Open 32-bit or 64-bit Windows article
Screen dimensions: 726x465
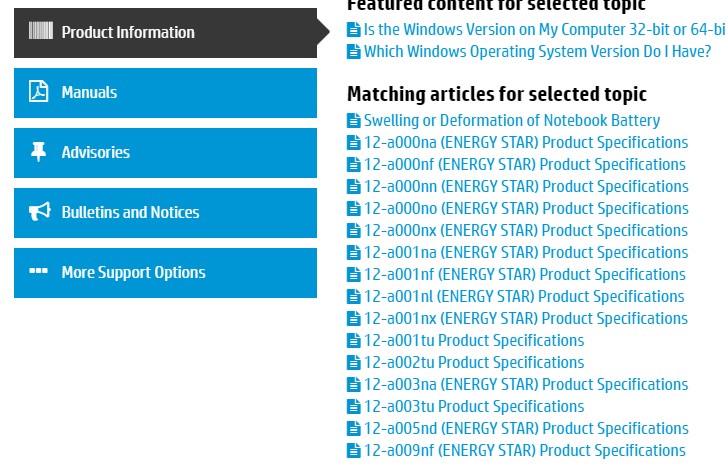(544, 30)
